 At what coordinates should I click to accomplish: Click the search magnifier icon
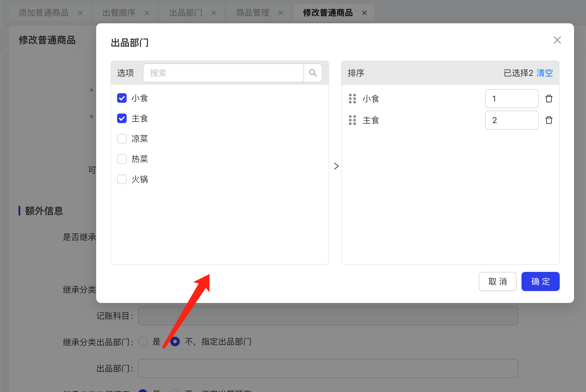tap(313, 73)
